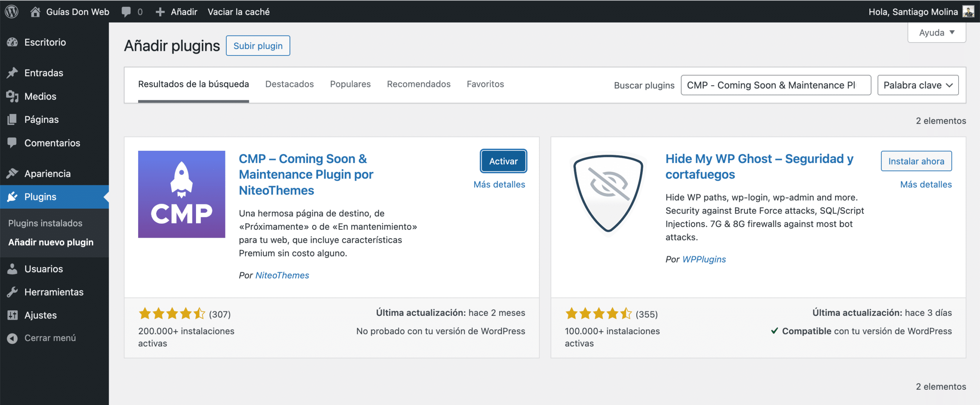Switch to the Populares tab
Screen dimensions: 980x405
pos(350,84)
